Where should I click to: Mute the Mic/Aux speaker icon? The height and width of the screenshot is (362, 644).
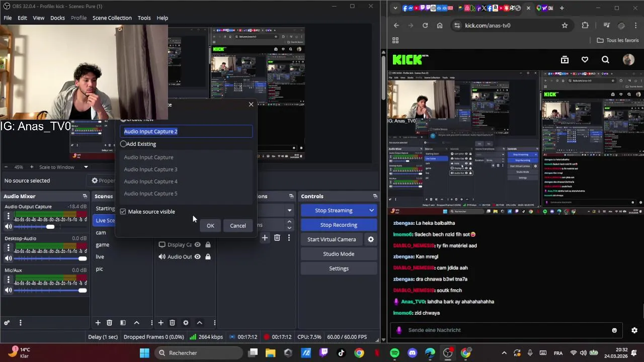[8, 290]
